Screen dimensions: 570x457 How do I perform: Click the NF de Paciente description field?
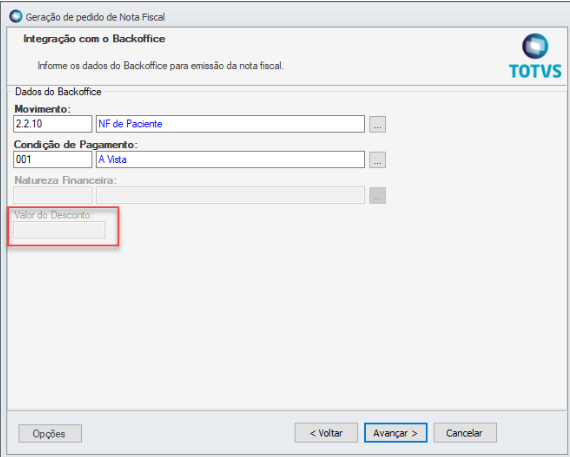(230, 124)
